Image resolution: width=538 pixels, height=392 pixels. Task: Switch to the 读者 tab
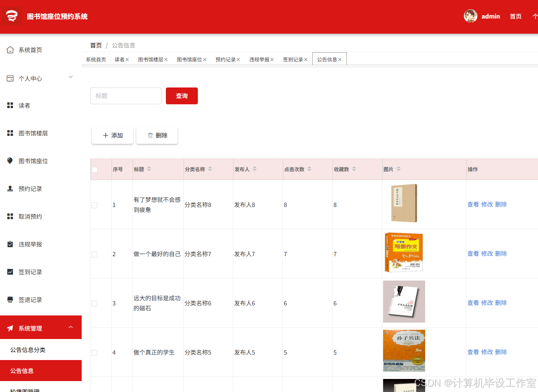120,60
